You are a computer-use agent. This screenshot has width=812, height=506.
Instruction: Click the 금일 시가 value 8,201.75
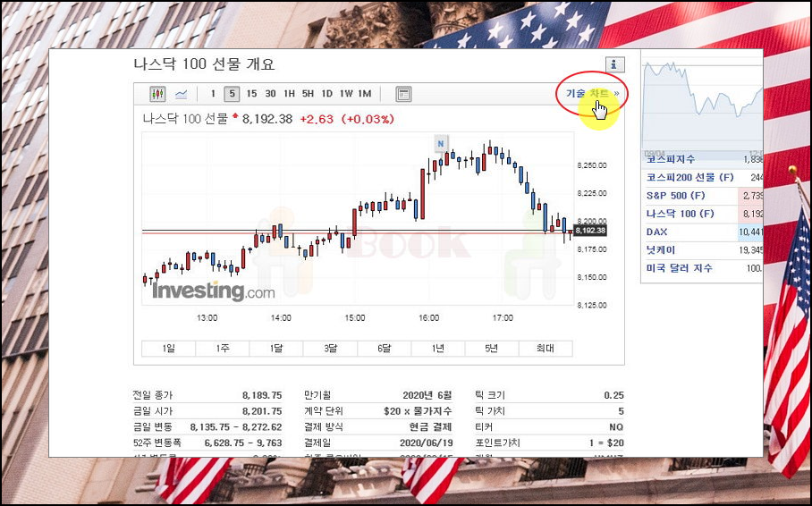(x=262, y=411)
